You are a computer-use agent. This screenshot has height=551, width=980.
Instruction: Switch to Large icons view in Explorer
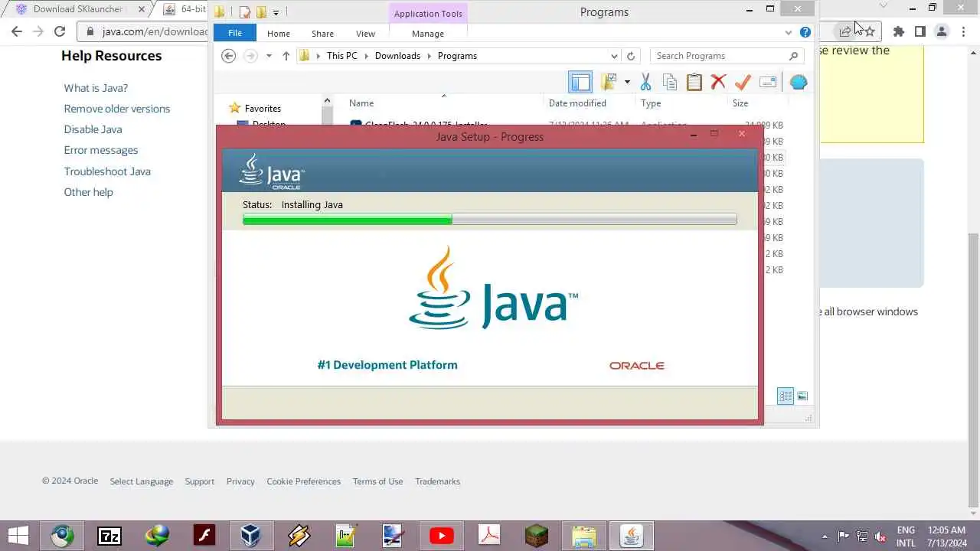802,396
